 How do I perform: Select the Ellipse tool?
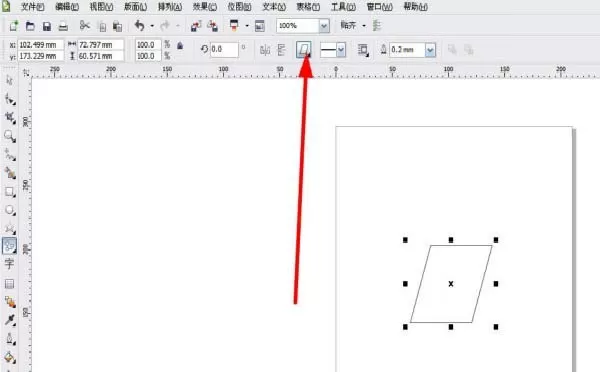coord(10,210)
